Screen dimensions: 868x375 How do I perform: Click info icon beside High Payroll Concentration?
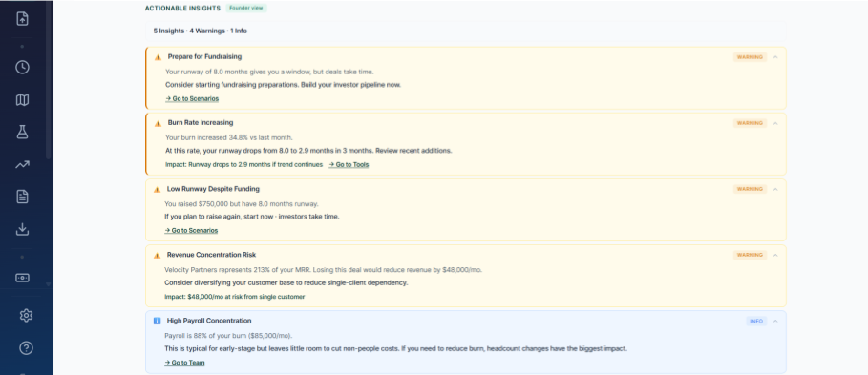(x=158, y=321)
